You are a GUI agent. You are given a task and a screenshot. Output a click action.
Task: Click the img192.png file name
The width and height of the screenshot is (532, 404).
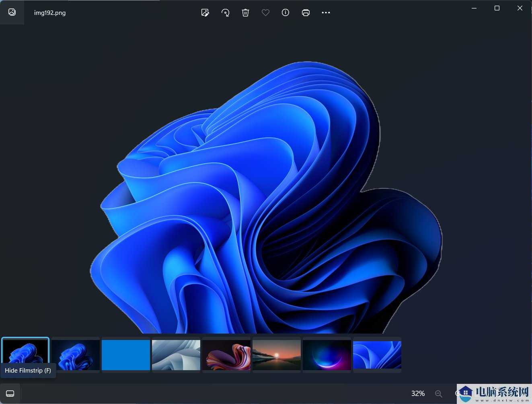pos(50,12)
